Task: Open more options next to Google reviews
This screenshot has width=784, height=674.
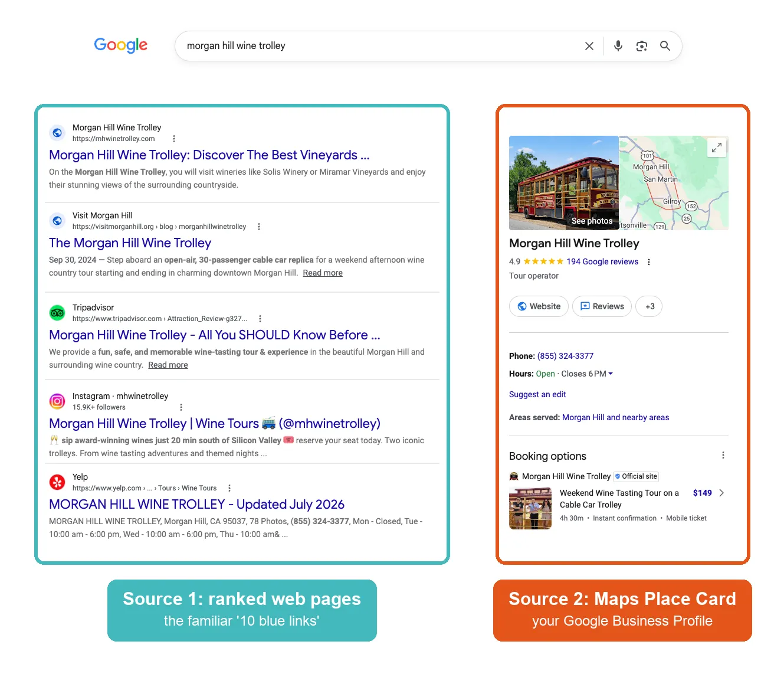Action: point(648,262)
